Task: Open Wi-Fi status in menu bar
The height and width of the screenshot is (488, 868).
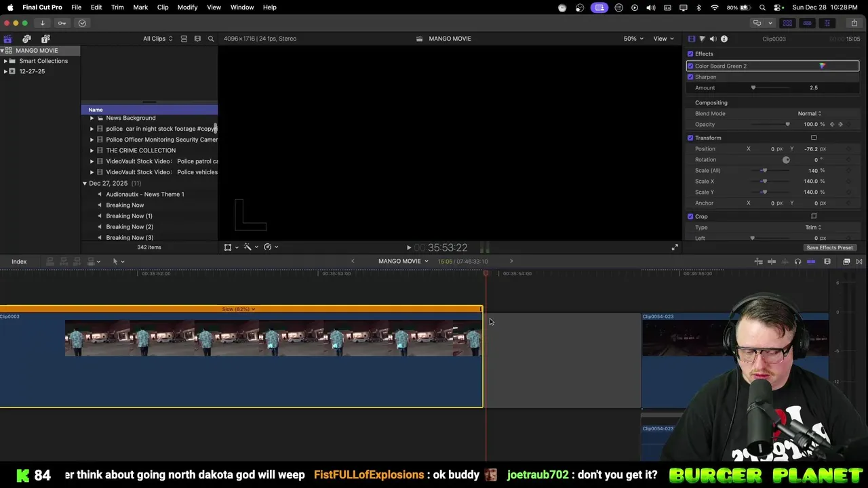Action: (x=715, y=7)
